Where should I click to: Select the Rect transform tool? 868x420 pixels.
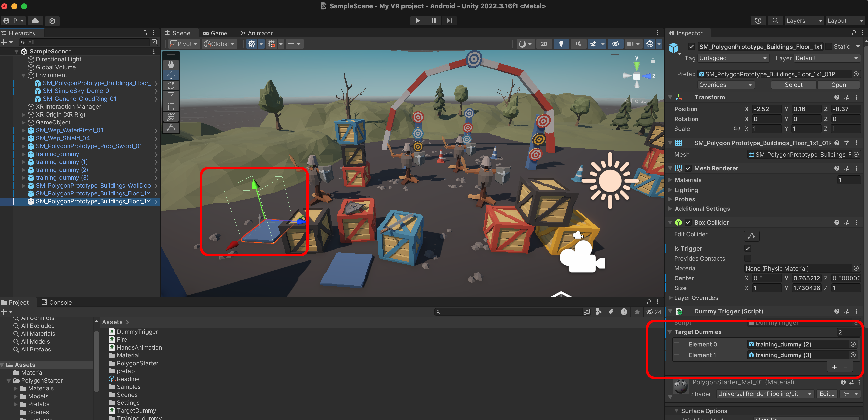(x=171, y=106)
